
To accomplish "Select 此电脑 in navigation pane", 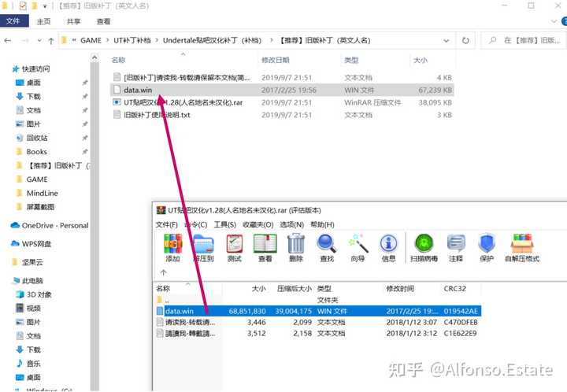I will pos(28,281).
